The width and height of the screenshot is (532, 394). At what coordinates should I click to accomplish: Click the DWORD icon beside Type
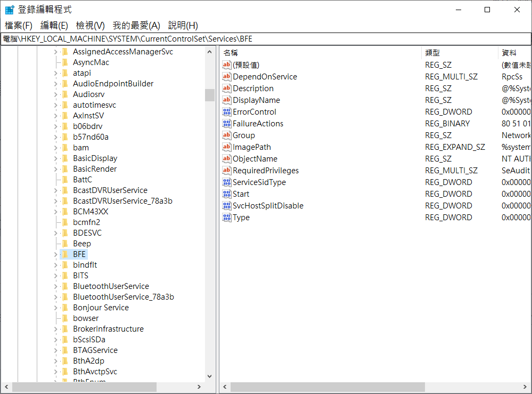point(227,217)
